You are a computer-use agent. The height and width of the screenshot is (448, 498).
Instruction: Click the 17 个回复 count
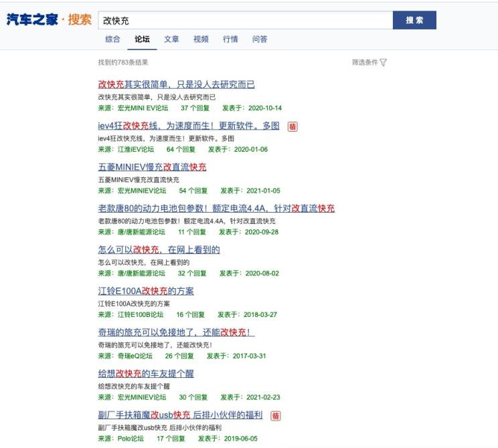tap(171, 439)
